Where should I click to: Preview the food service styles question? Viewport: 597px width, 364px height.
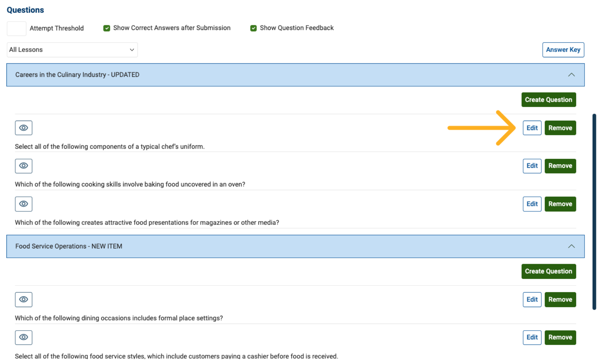point(24,337)
